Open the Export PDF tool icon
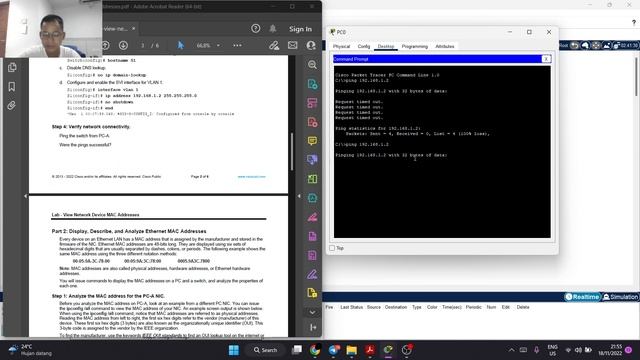Screen dimensions: 640x360 tap(312, 84)
